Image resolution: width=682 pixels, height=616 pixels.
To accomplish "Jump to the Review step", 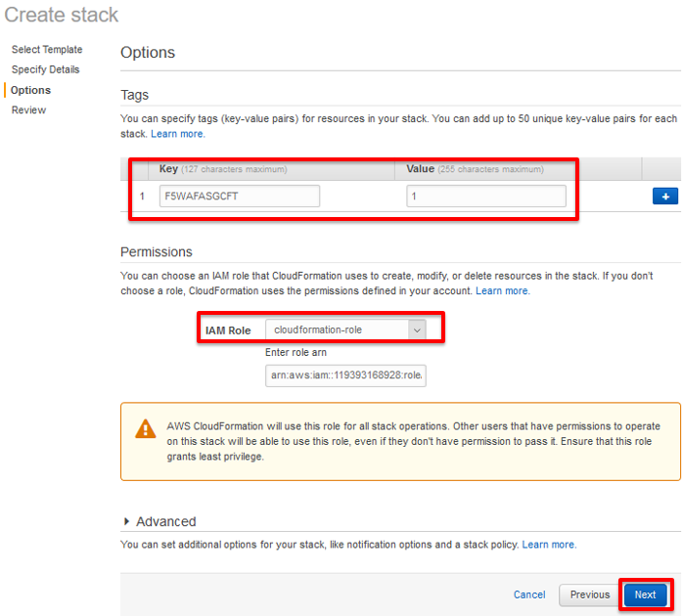I will point(28,110).
